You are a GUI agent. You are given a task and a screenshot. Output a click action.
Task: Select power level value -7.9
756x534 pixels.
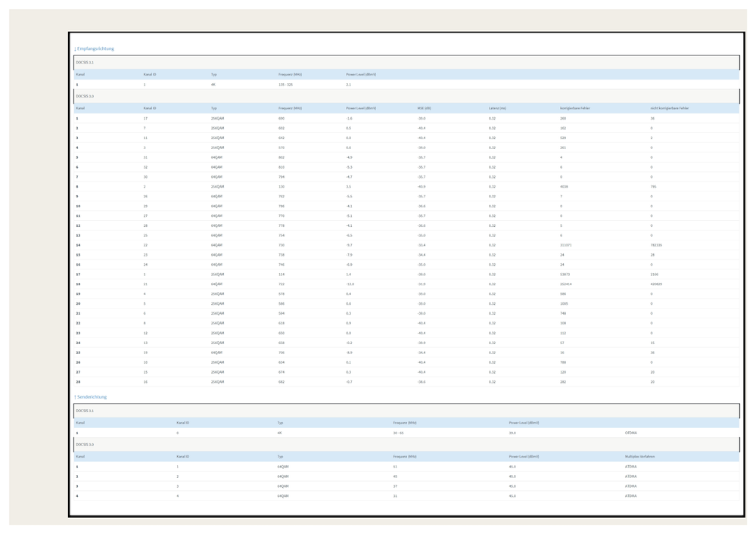coord(349,255)
